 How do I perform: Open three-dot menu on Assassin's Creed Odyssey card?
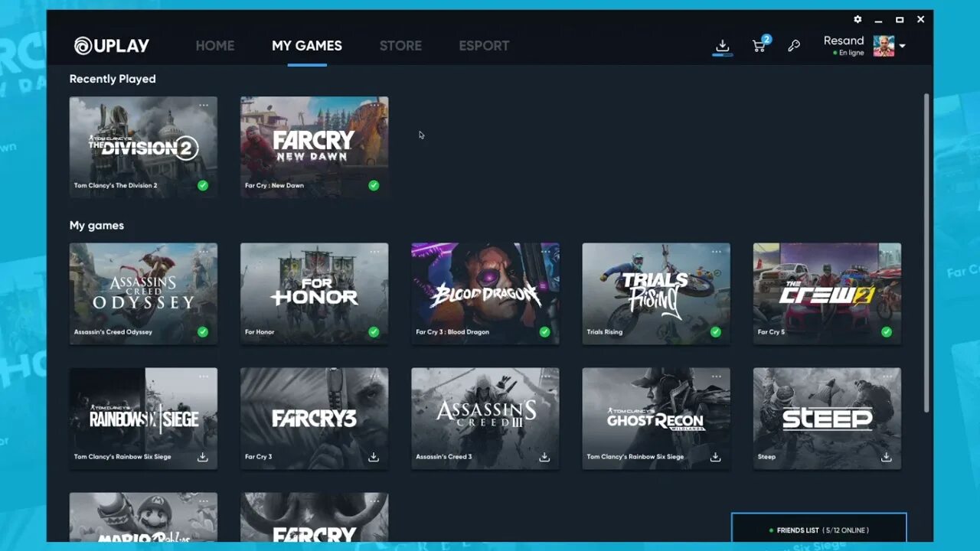coord(204,252)
